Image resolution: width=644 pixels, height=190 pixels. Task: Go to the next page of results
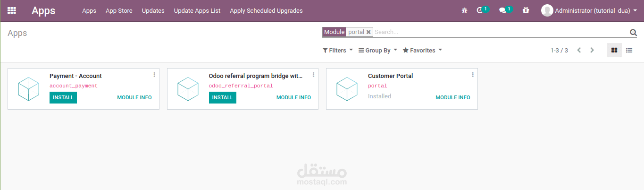[592, 50]
